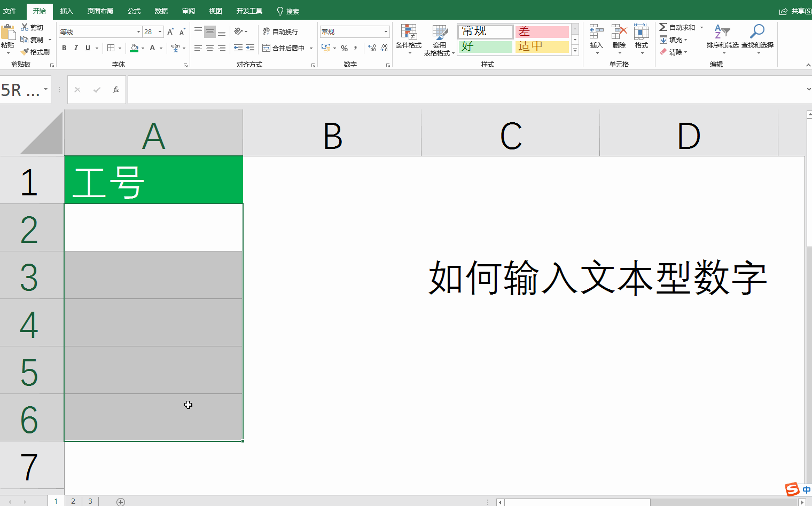Open 查找和选择 find and select
Viewport: 812px width, 506px height.
pyautogui.click(x=758, y=39)
